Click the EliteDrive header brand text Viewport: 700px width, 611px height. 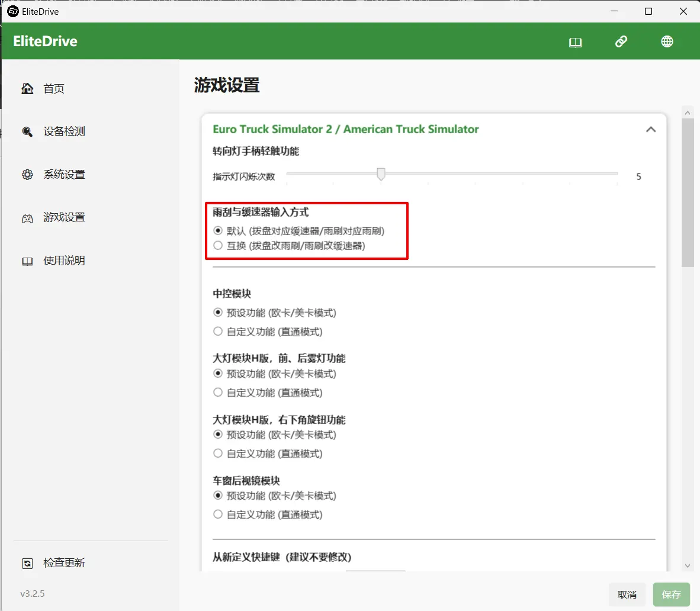click(x=45, y=41)
